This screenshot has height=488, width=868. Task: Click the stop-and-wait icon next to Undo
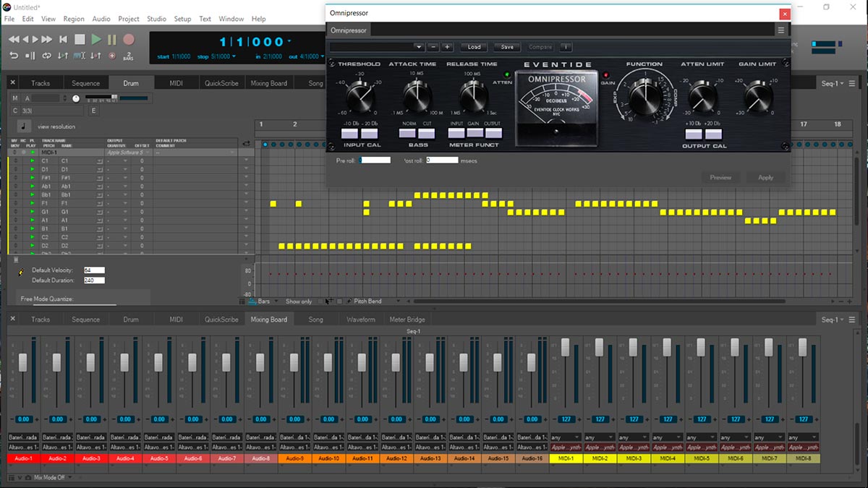pyautogui.click(x=30, y=56)
